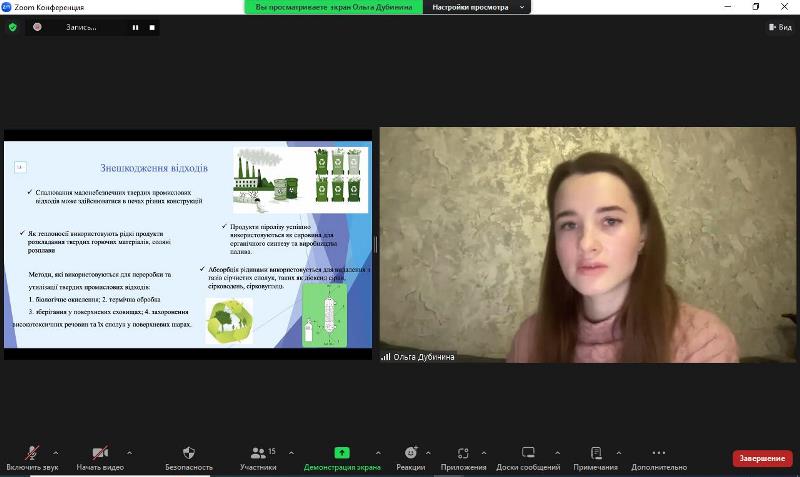Image resolution: width=800 pixels, height=477 pixels.
Task: Open the Безопасность shield menu
Action: click(189, 458)
